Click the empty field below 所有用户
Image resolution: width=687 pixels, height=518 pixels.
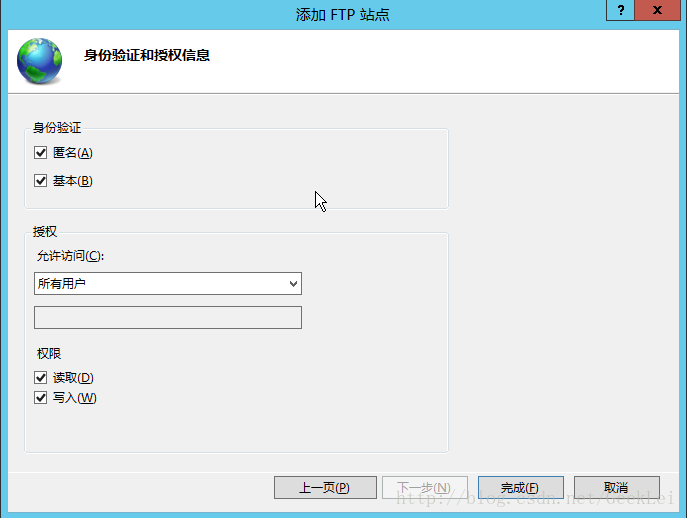(x=167, y=318)
